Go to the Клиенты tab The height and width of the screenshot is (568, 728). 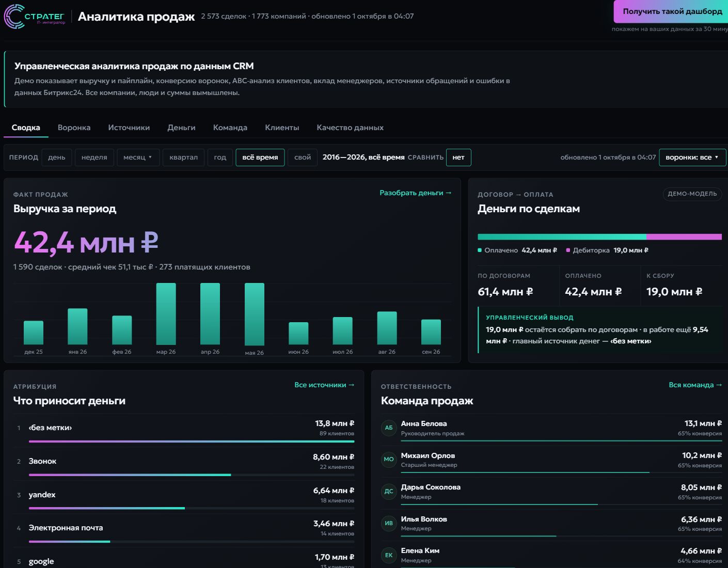282,128
